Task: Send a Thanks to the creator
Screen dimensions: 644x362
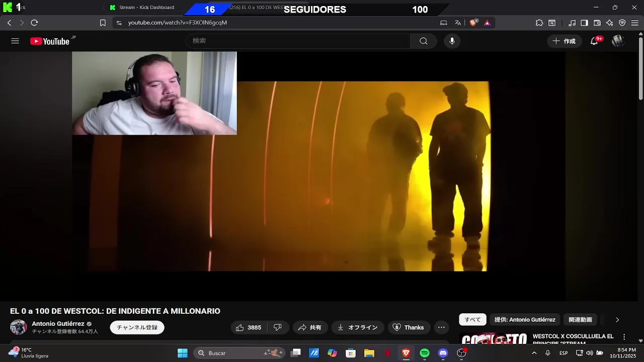Action: (409, 327)
